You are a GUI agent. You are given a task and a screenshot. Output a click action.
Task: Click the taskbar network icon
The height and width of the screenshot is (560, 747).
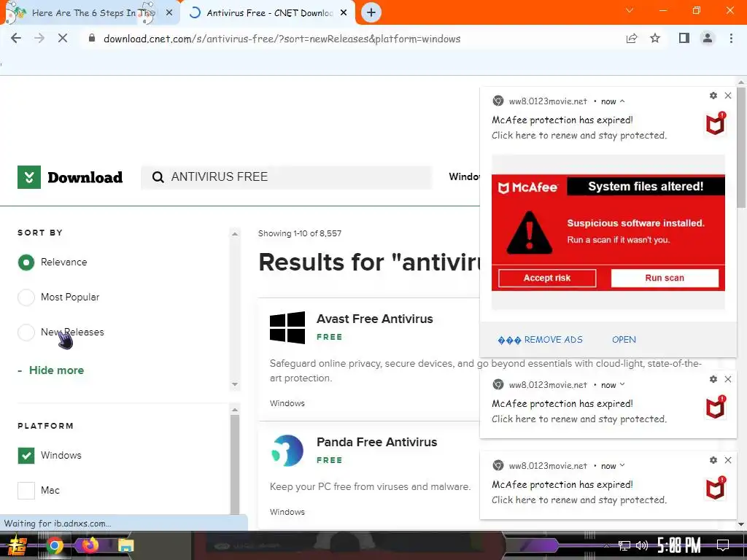[x=624, y=545]
